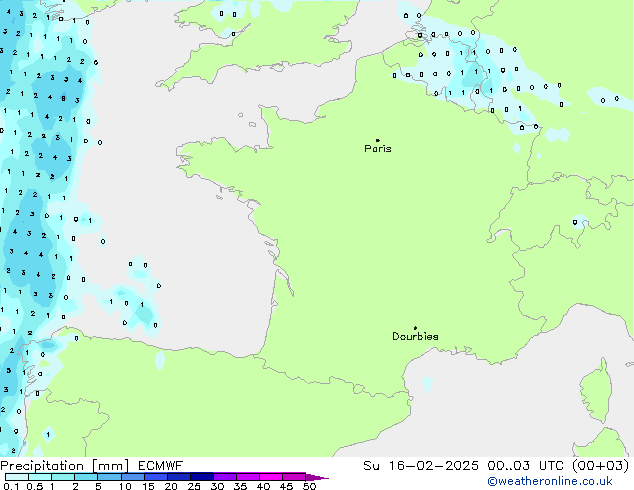Pick the 5–10 mm legend color box
The image size is (634, 490).
(x=109, y=477)
